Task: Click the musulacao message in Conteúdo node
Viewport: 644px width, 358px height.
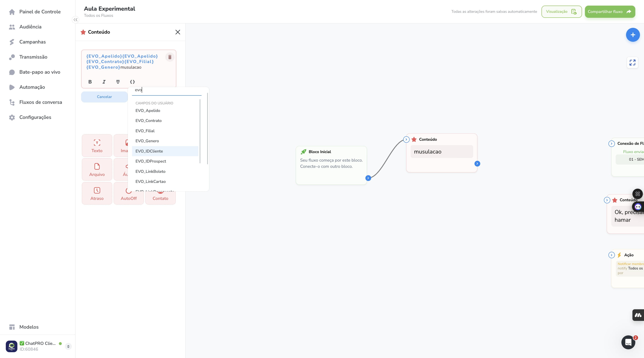Action: click(442, 152)
